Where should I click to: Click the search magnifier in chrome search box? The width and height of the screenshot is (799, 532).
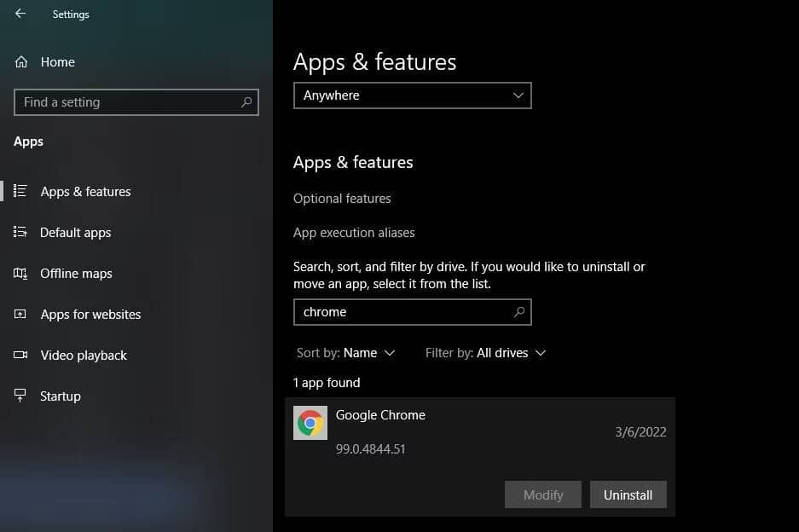tap(519, 312)
